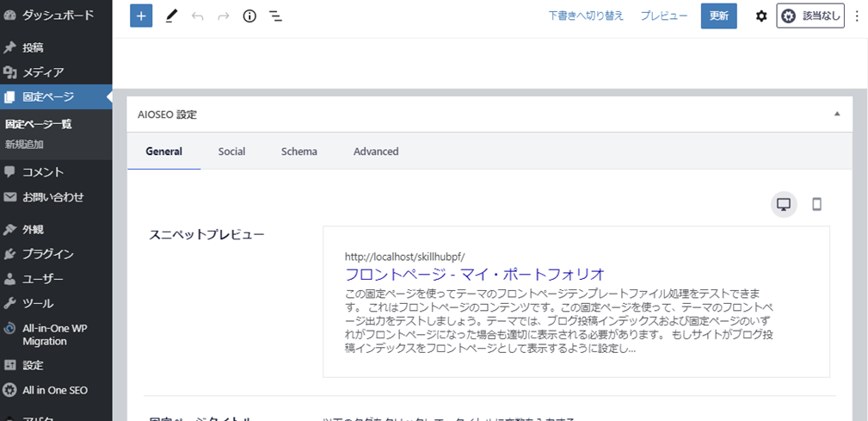Select the pencil edit tool icon
Screen dimensions: 868x421
coord(171,16)
